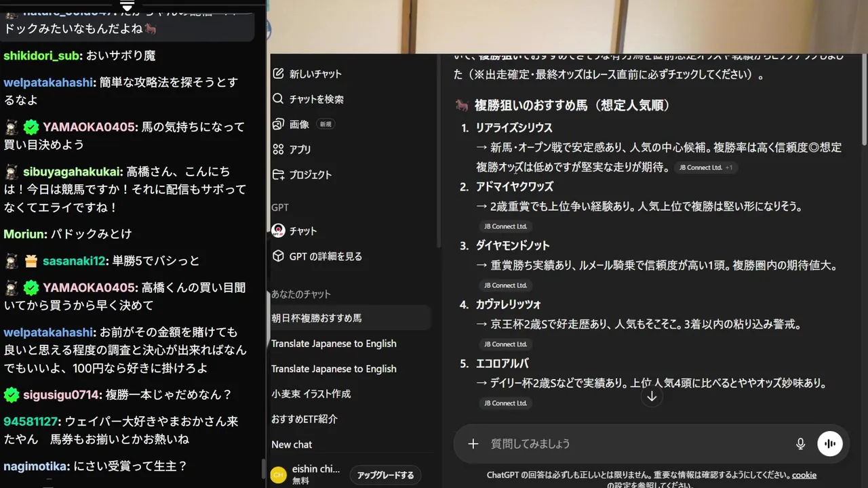Expand the GPT section header
Screen dimensions: 868x488
tap(280, 207)
